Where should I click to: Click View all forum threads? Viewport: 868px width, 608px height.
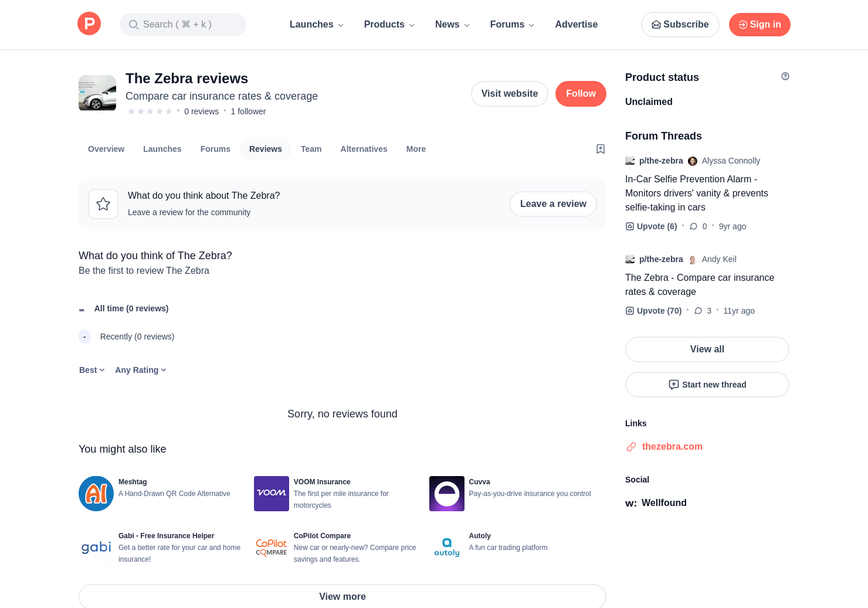point(707,349)
